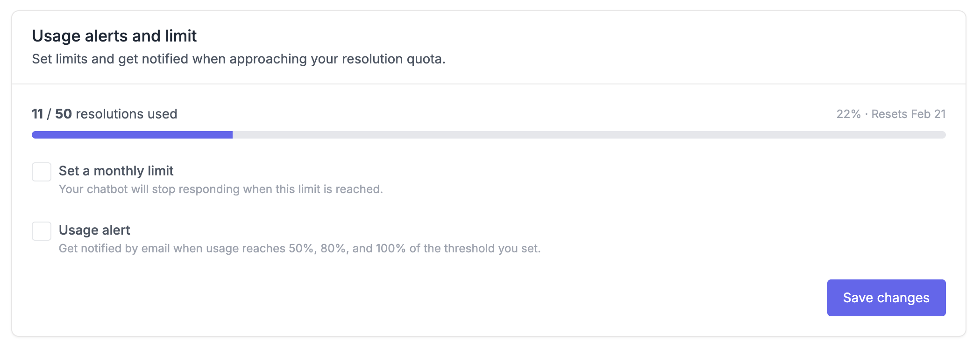Select the "Usage alerts and limit" heading
Viewport: 980px width, 348px height.
point(114,36)
